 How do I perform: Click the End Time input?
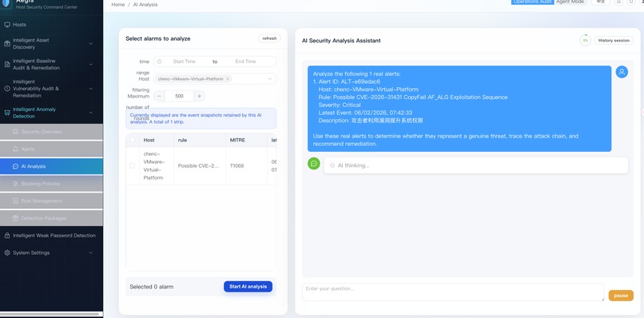point(245,62)
